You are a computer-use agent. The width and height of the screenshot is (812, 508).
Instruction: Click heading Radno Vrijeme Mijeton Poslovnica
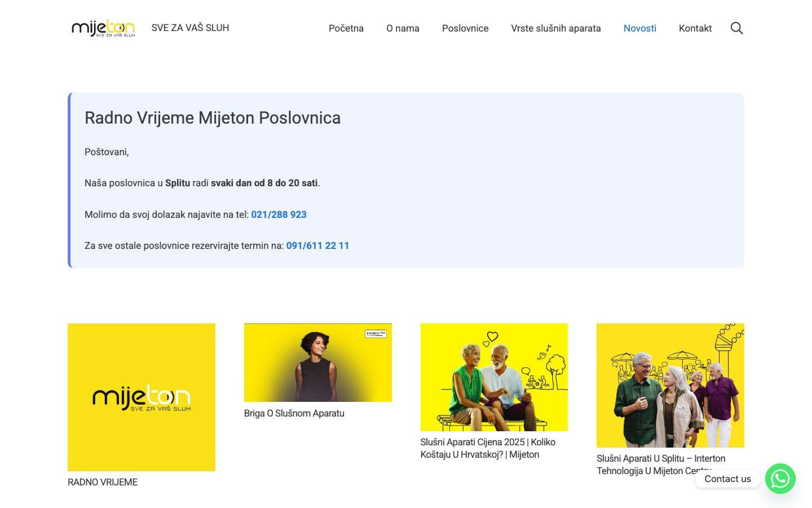click(x=213, y=118)
